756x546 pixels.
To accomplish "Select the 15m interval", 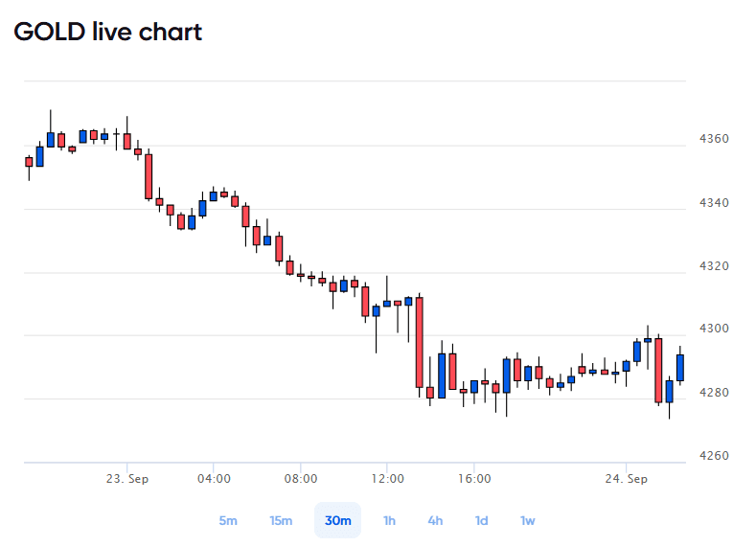I will click(x=281, y=520).
